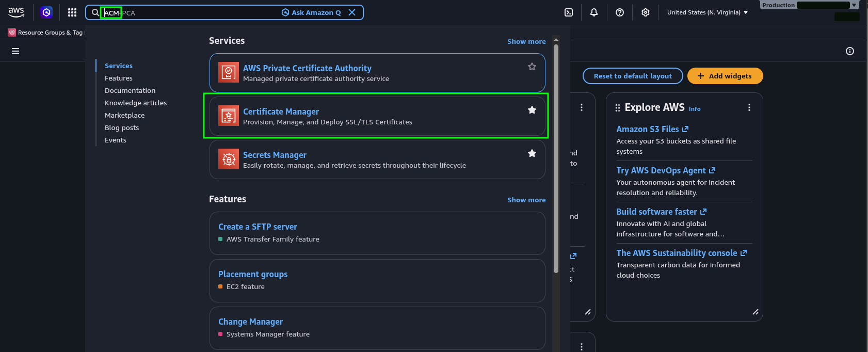
Task: Favorite AWS Private Certificate Authority with its star
Action: (532, 67)
